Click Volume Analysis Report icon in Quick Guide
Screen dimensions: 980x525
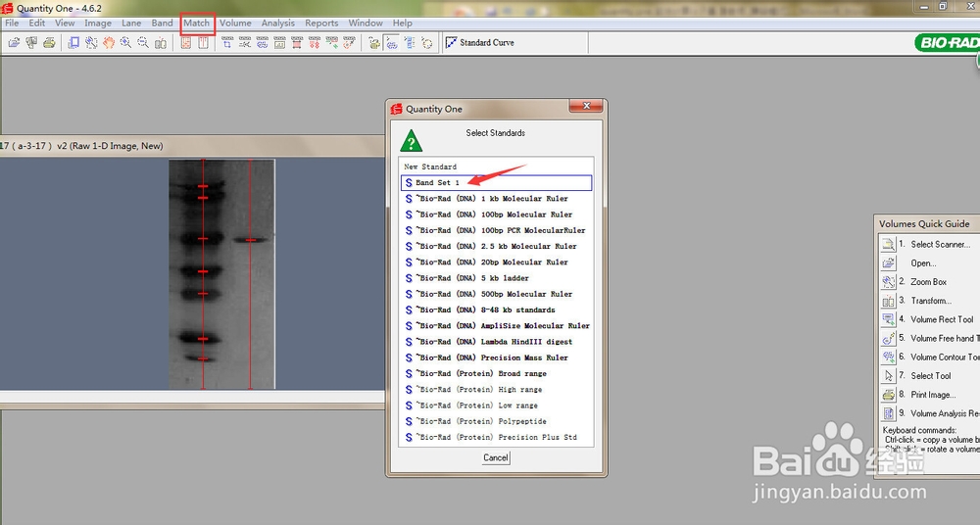[x=888, y=413]
